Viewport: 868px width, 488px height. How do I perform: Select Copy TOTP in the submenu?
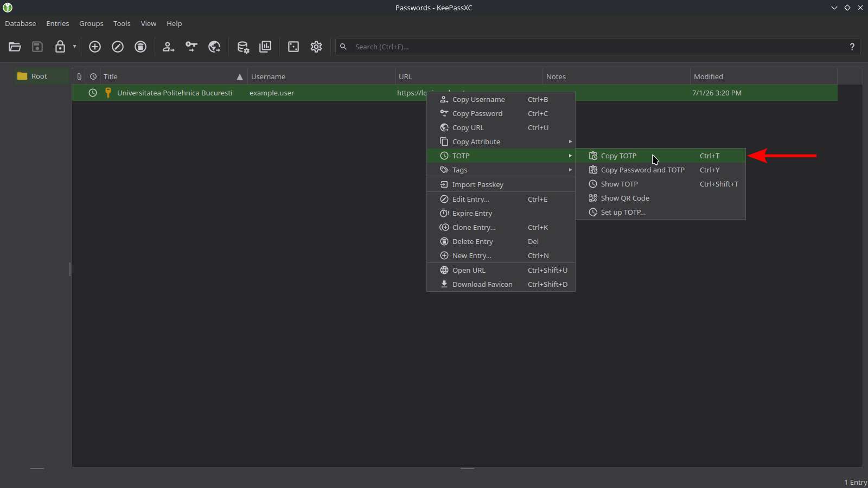coord(661,156)
